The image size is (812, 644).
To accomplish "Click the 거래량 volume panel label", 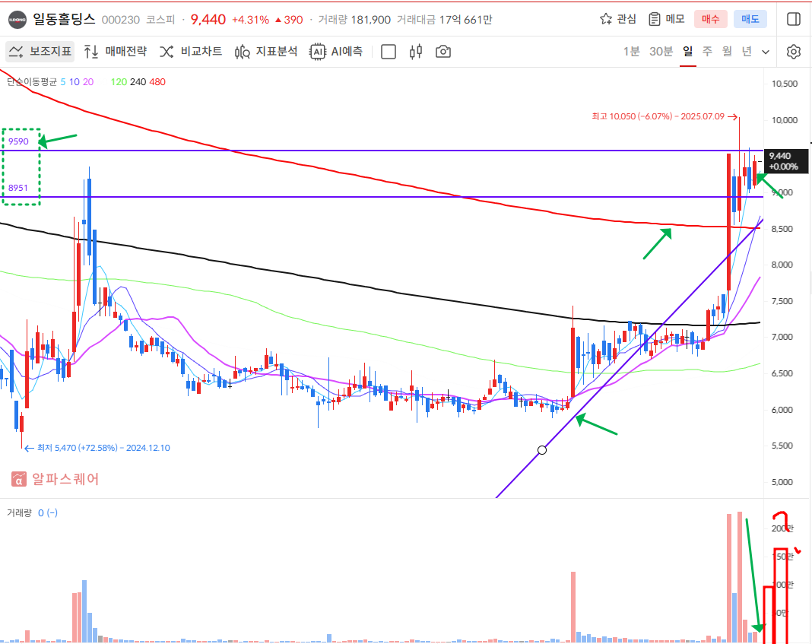I will [x=19, y=512].
